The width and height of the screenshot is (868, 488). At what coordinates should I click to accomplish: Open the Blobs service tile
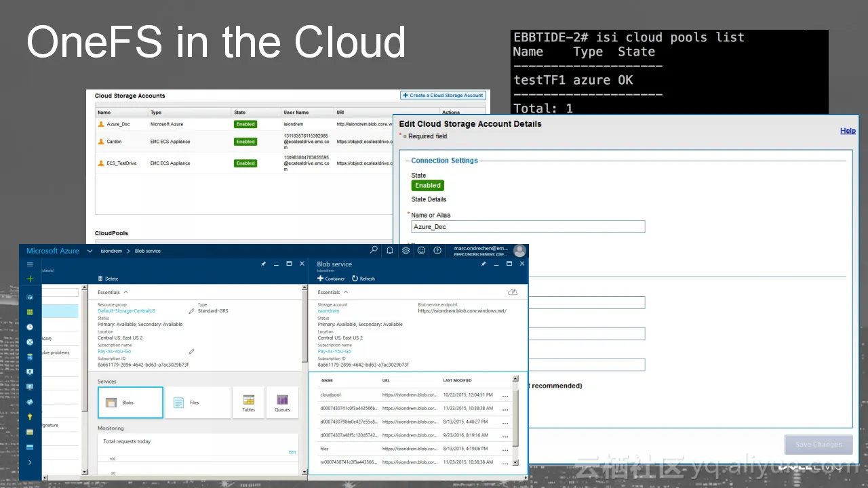[130, 403]
